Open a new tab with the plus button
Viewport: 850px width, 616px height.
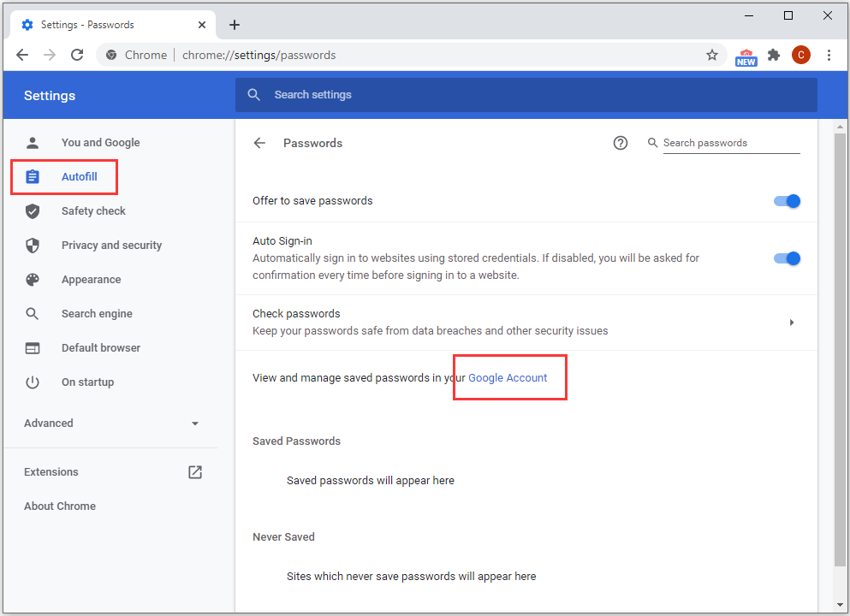[235, 25]
